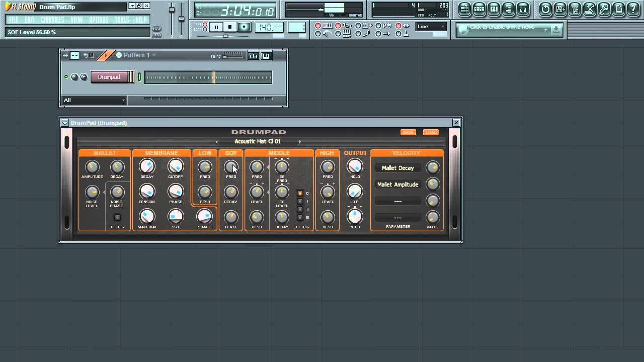Click the main pitch slider
This screenshot has height=362, width=644.
(182, 19)
